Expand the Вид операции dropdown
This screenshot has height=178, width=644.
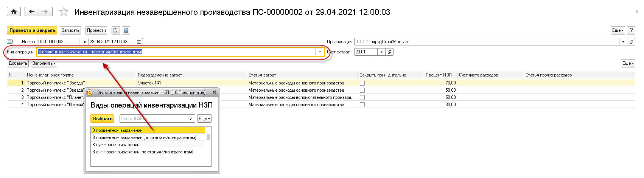[x=320, y=52]
